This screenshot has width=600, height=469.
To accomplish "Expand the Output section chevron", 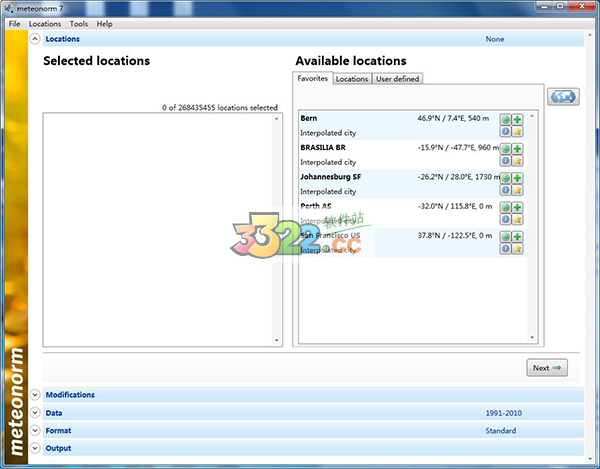I will coord(35,448).
